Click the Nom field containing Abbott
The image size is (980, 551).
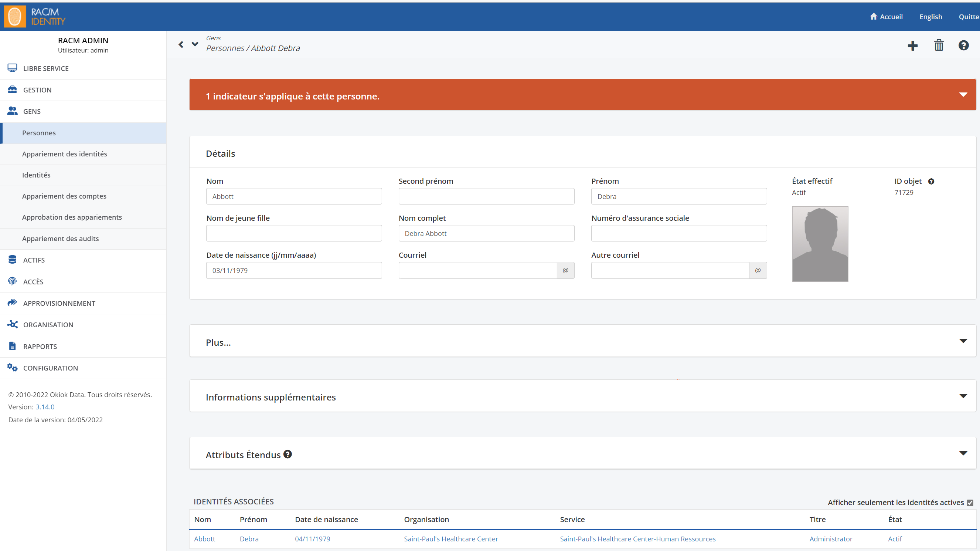click(x=294, y=196)
